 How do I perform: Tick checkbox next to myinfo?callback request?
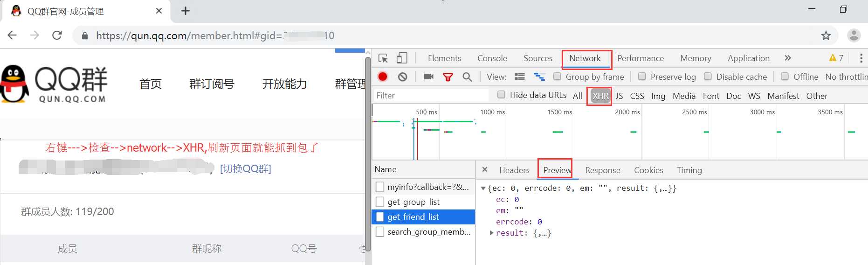(380, 187)
